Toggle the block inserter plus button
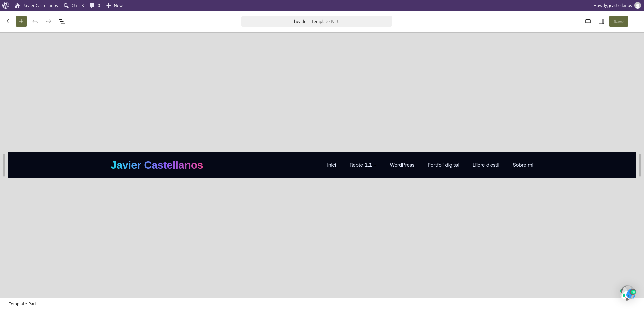 click(21, 21)
